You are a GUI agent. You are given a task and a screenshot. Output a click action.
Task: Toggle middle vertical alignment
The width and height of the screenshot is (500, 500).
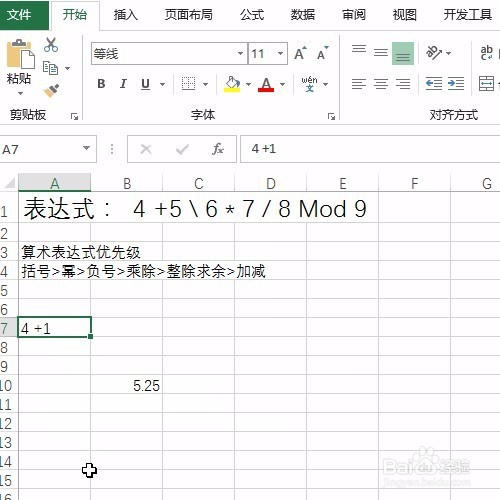381,53
